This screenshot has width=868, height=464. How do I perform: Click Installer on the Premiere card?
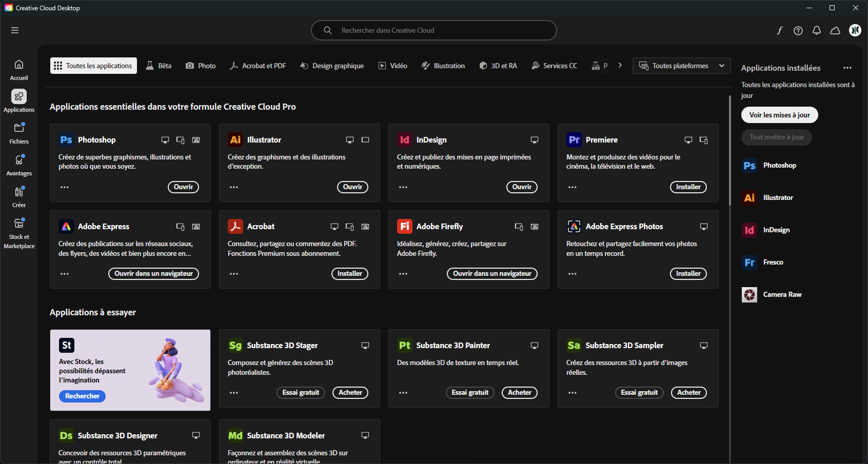tap(688, 187)
